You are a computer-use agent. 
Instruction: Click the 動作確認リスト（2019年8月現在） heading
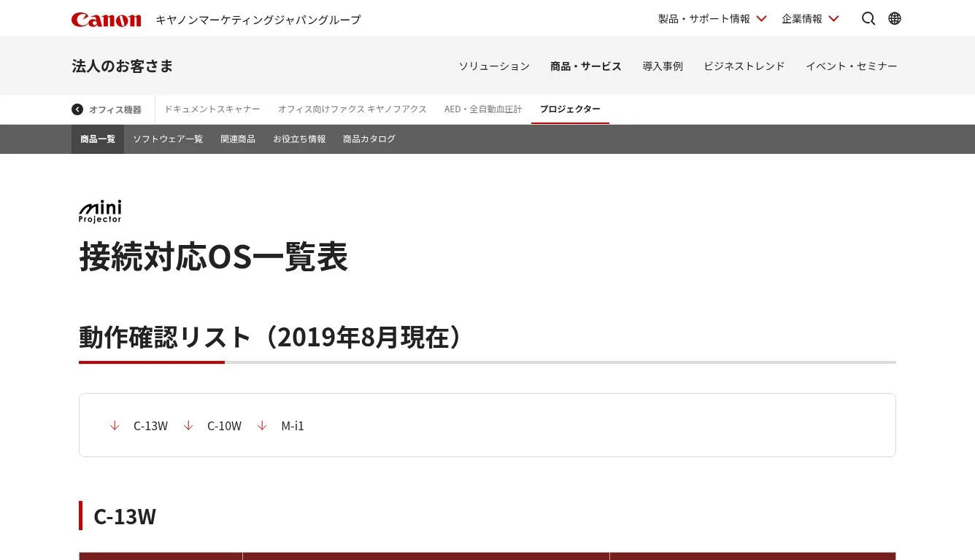point(271,338)
